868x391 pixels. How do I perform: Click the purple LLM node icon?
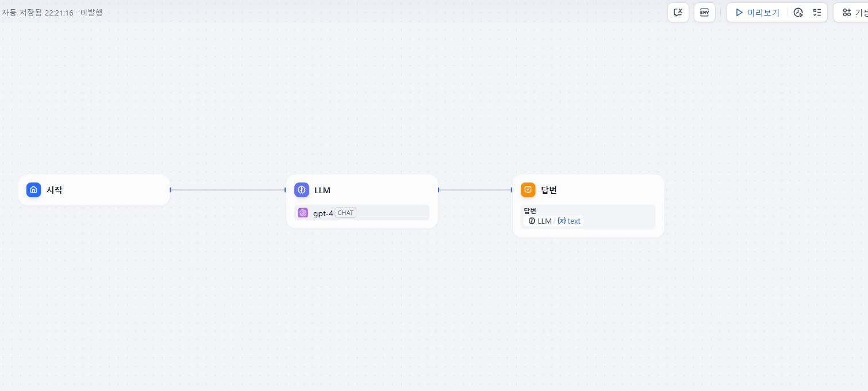pyautogui.click(x=302, y=190)
